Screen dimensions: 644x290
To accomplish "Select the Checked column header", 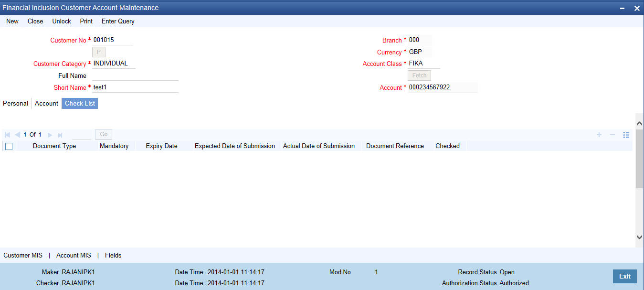I will point(447,146).
